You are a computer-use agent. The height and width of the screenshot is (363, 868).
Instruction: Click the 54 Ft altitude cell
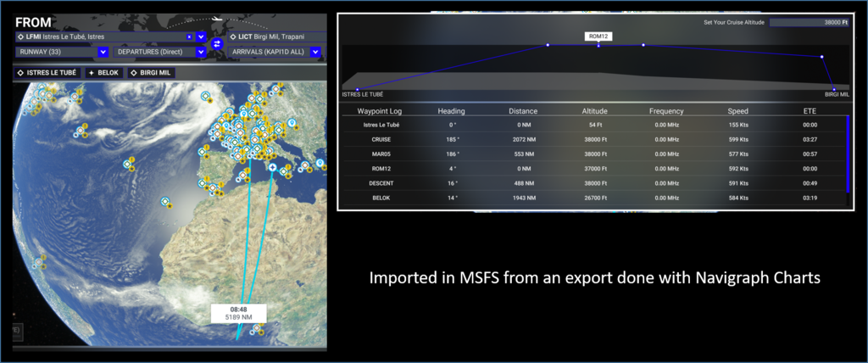coord(594,125)
